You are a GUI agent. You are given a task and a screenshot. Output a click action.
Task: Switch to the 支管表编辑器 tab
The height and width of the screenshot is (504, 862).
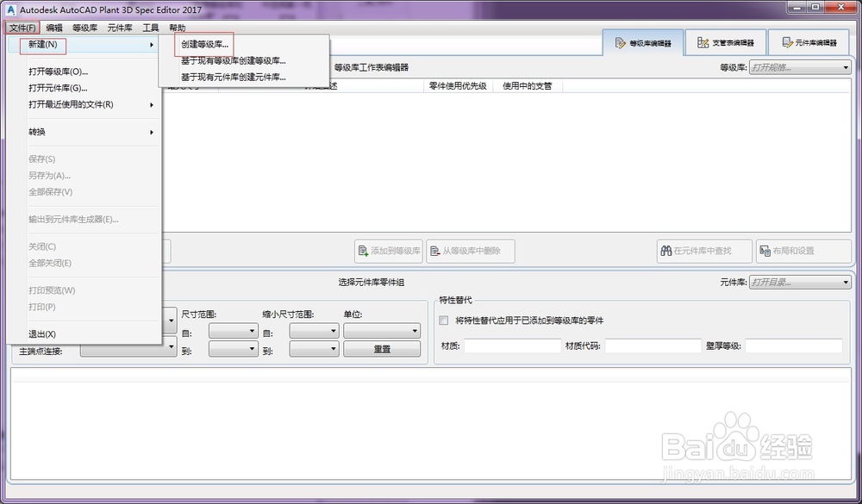(x=726, y=42)
